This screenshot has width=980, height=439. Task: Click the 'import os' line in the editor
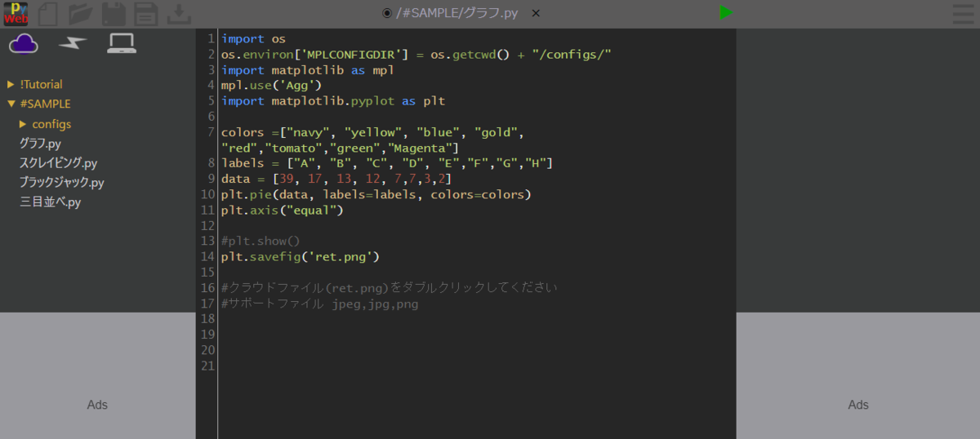click(253, 39)
